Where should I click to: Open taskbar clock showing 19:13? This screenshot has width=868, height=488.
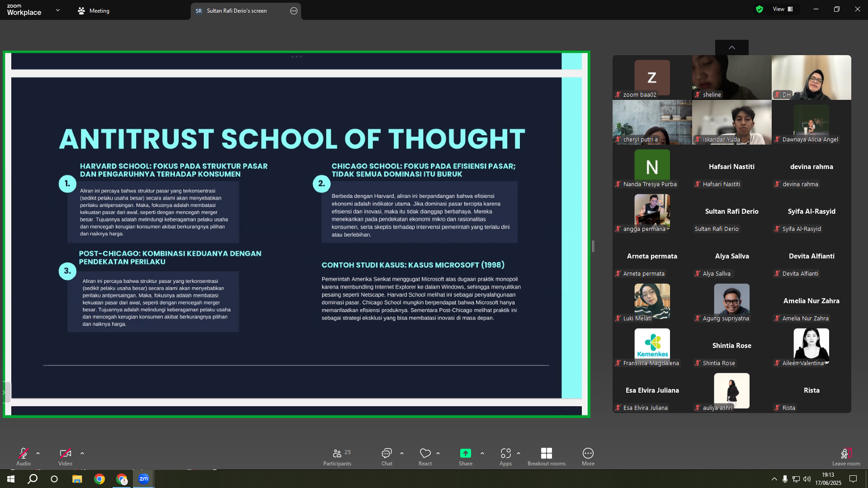coord(828,479)
